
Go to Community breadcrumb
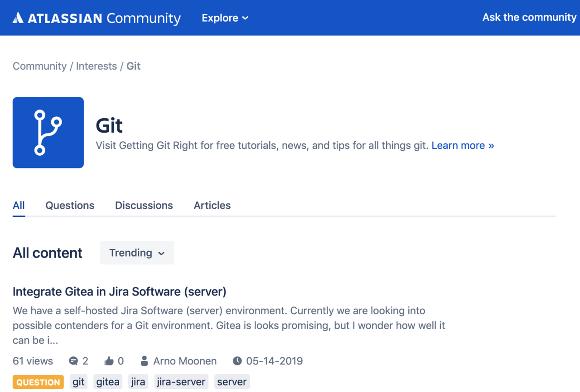click(39, 66)
